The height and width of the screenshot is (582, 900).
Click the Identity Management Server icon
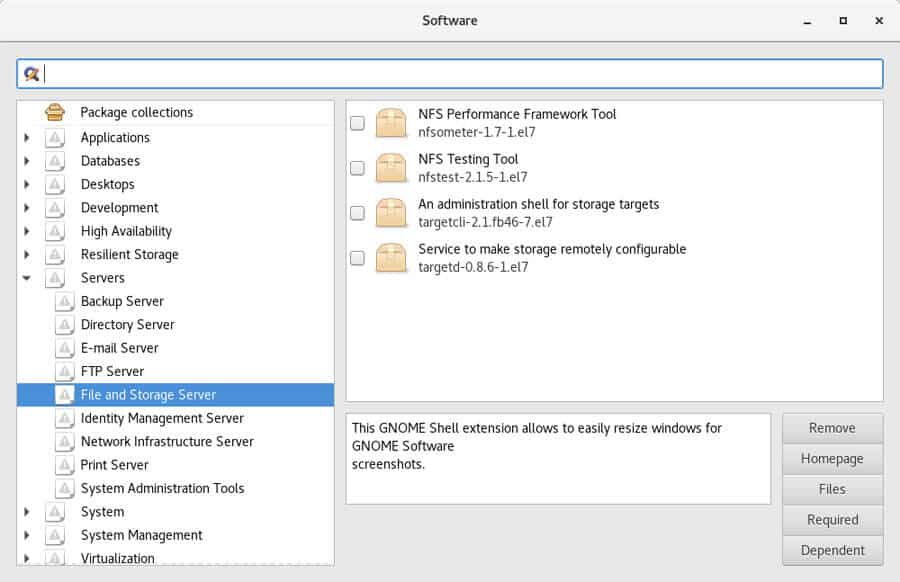pyautogui.click(x=65, y=418)
